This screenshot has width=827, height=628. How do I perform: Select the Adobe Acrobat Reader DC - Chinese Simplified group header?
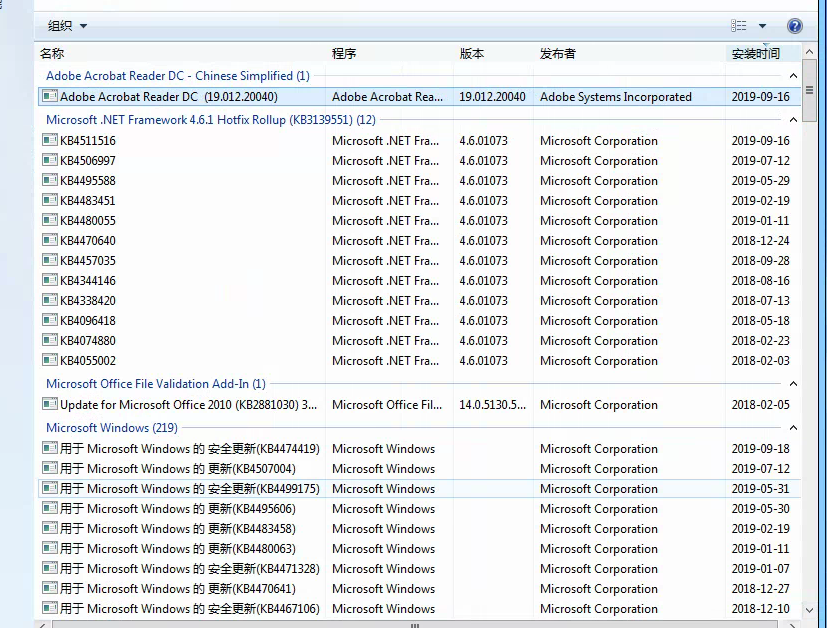click(x=178, y=76)
